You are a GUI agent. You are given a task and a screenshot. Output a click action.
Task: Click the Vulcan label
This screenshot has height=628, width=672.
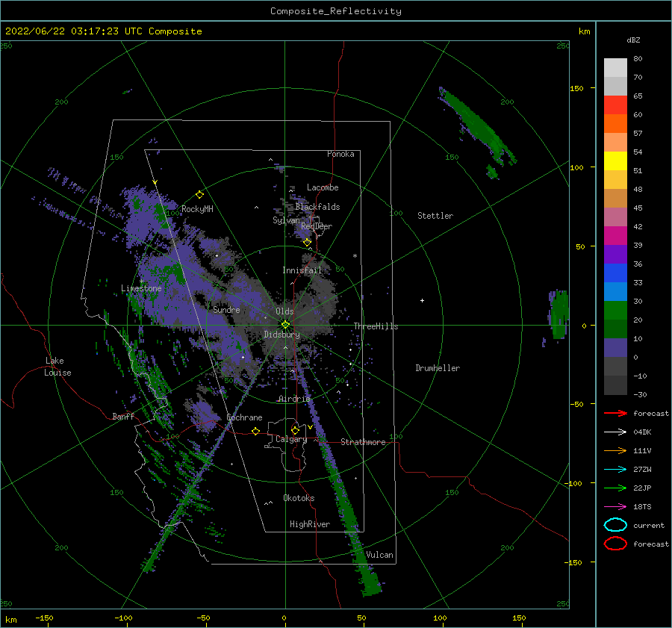pos(380,555)
